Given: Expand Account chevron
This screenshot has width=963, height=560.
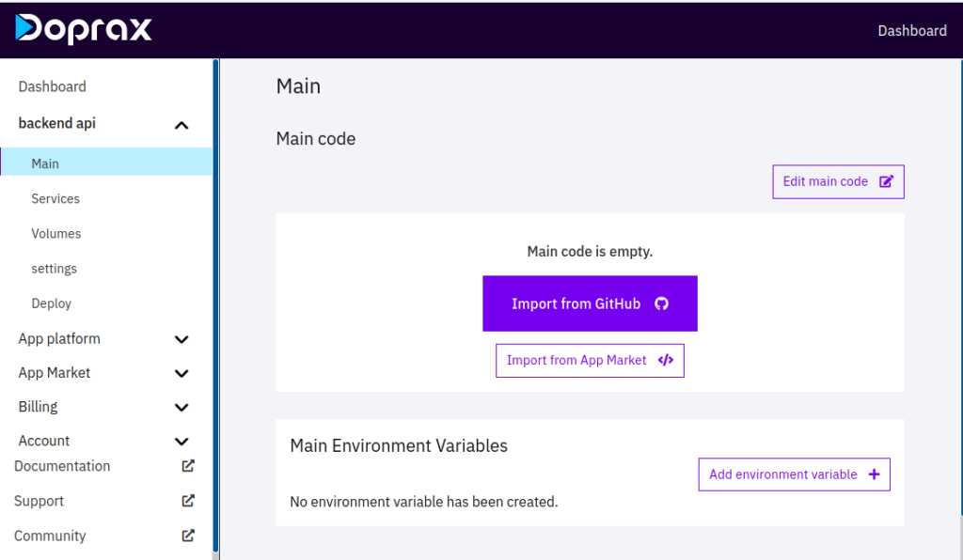Looking at the screenshot, I should click(182, 441).
